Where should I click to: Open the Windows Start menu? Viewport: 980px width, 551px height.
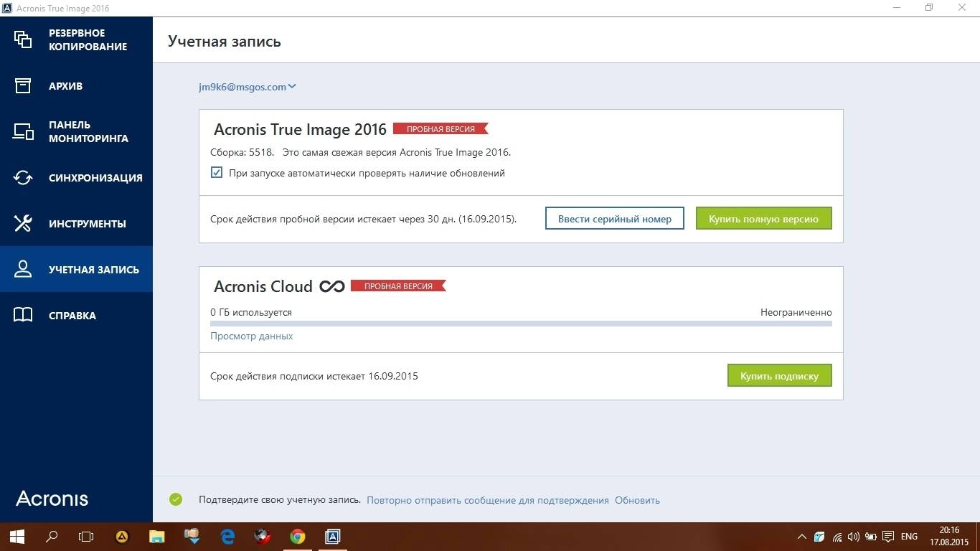click(x=17, y=536)
